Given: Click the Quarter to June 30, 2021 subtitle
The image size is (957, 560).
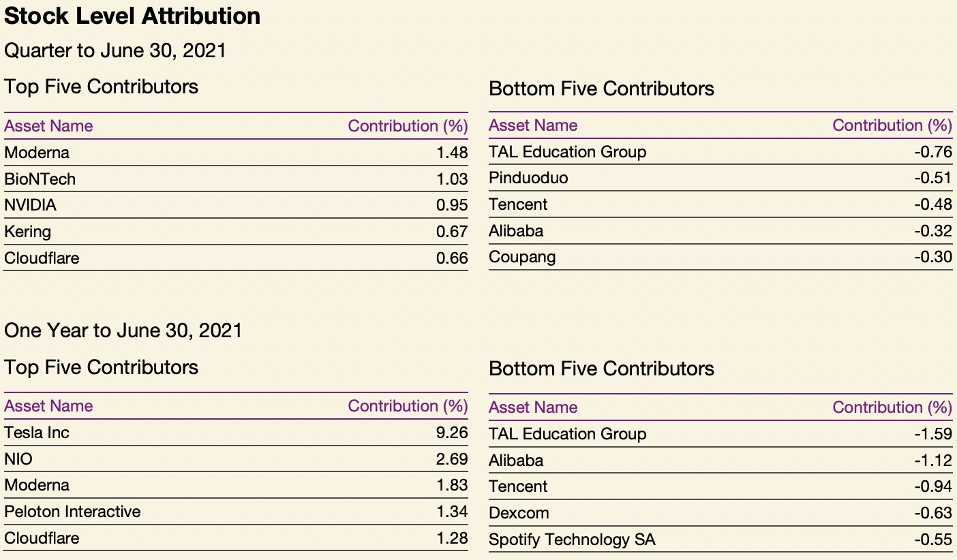Looking at the screenshot, I should (x=115, y=51).
